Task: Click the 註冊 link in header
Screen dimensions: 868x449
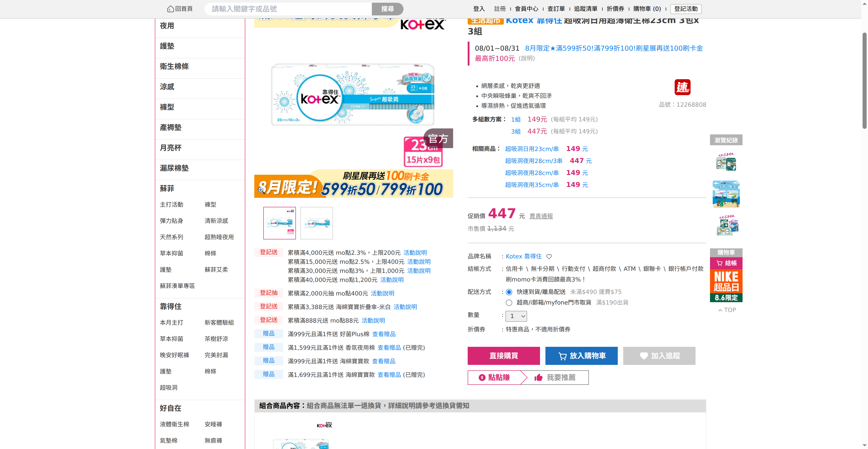Action: tap(500, 9)
